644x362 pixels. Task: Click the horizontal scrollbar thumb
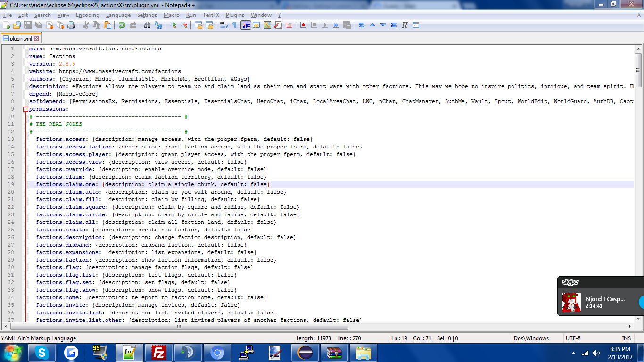coord(180,326)
